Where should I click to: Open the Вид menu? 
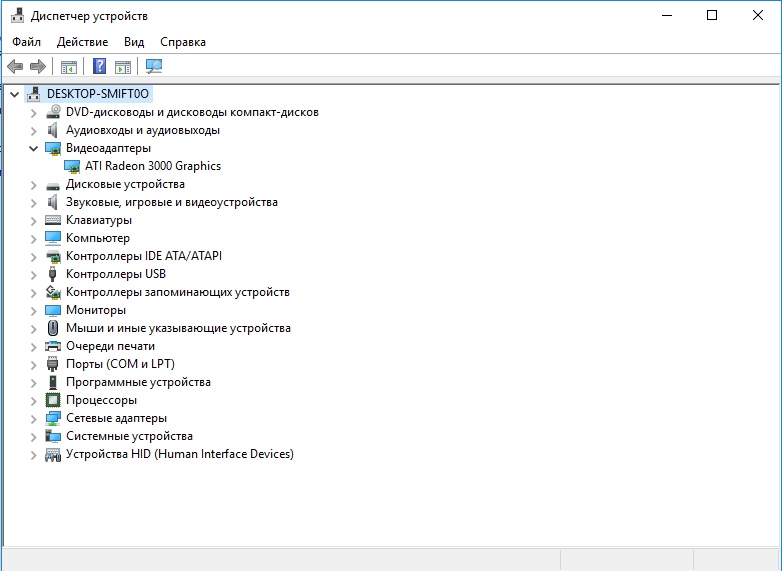pyautogui.click(x=134, y=42)
